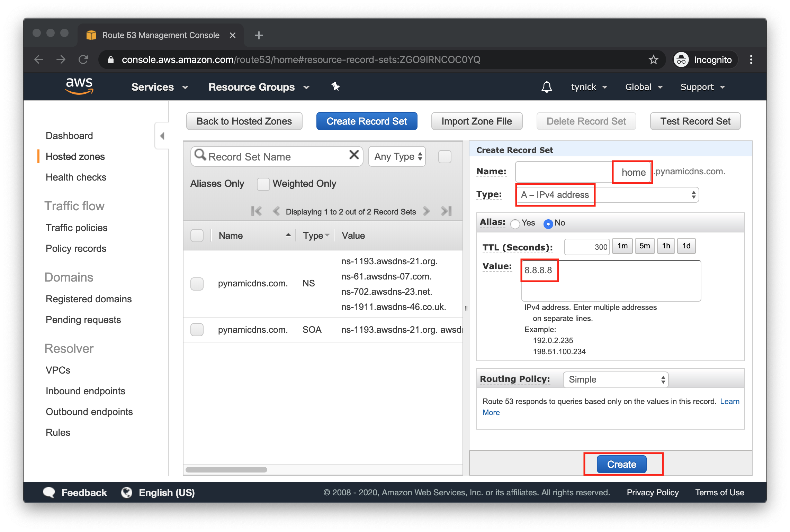The width and height of the screenshot is (790, 532).
Task: Go to last page of record sets
Action: pyautogui.click(x=446, y=211)
